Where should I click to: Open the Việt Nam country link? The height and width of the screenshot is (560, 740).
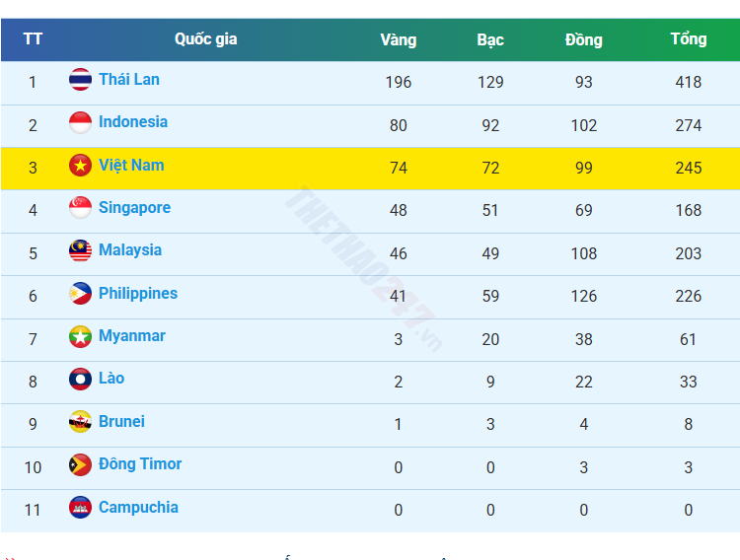pyautogui.click(x=131, y=165)
